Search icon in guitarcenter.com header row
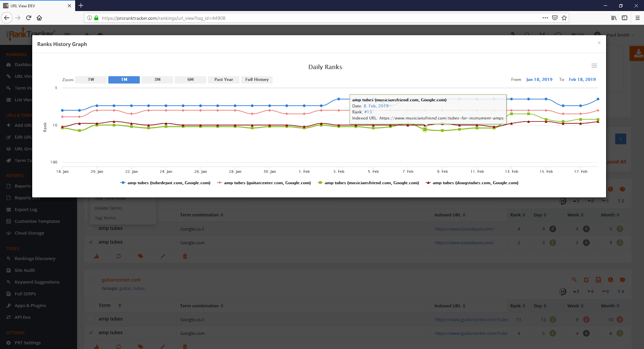 click(x=574, y=280)
